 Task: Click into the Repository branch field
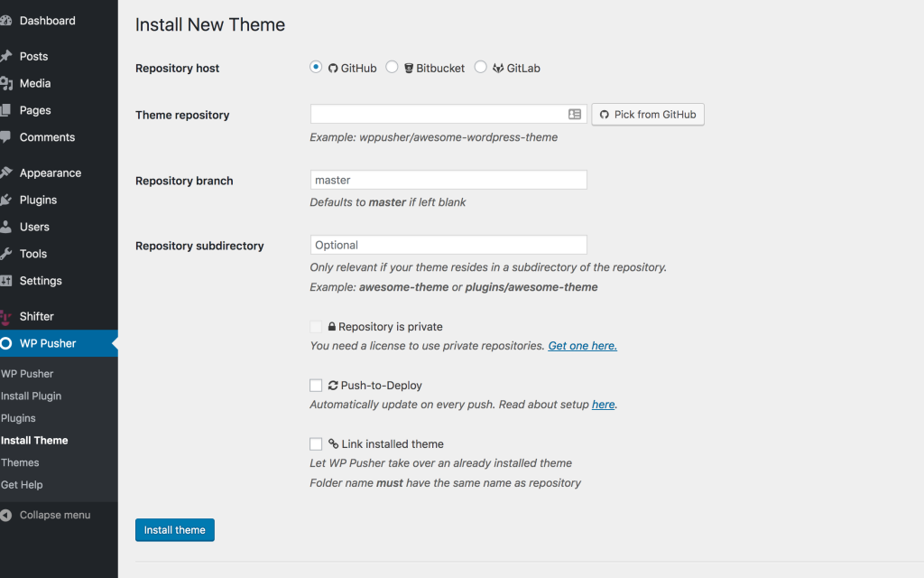(x=448, y=180)
